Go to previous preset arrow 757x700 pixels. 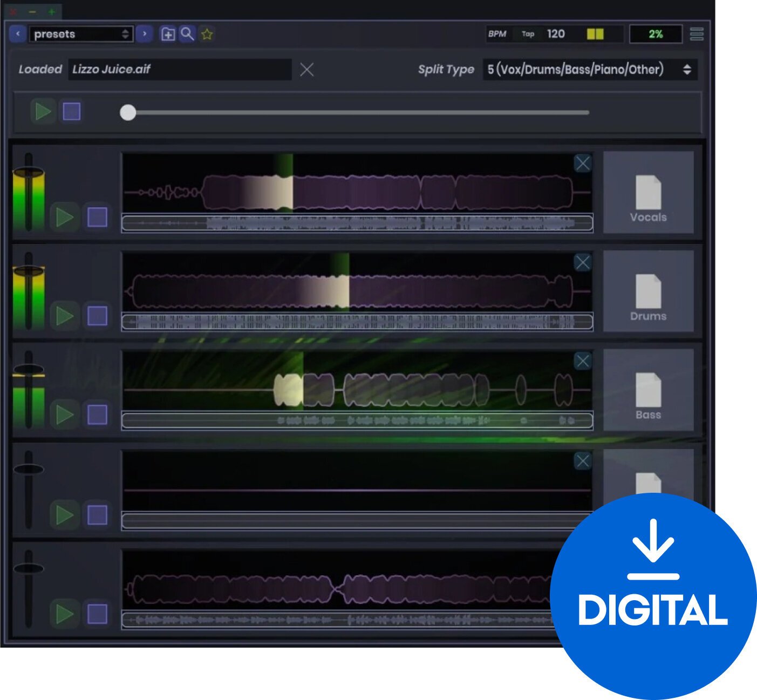(x=18, y=34)
